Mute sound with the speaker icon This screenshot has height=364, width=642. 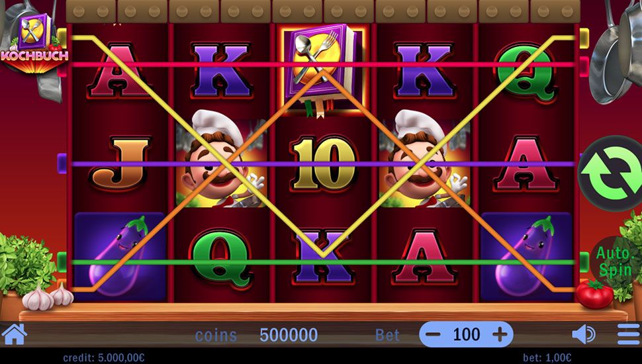584,334
